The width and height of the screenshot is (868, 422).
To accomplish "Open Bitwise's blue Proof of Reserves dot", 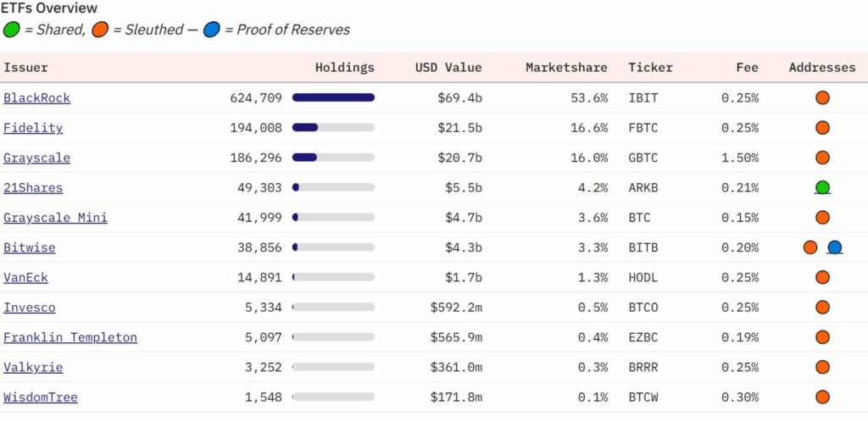I will [x=834, y=247].
